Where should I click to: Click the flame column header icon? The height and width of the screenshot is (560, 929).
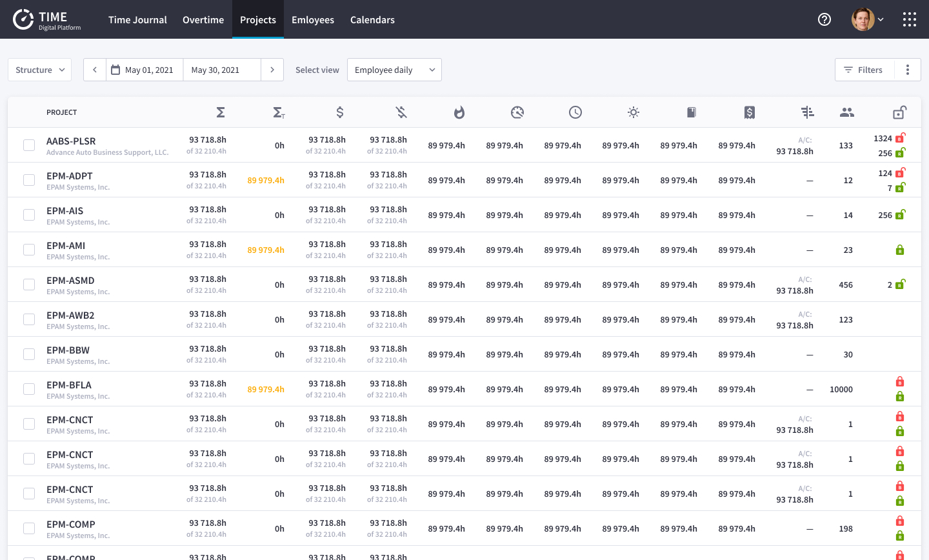click(x=459, y=112)
